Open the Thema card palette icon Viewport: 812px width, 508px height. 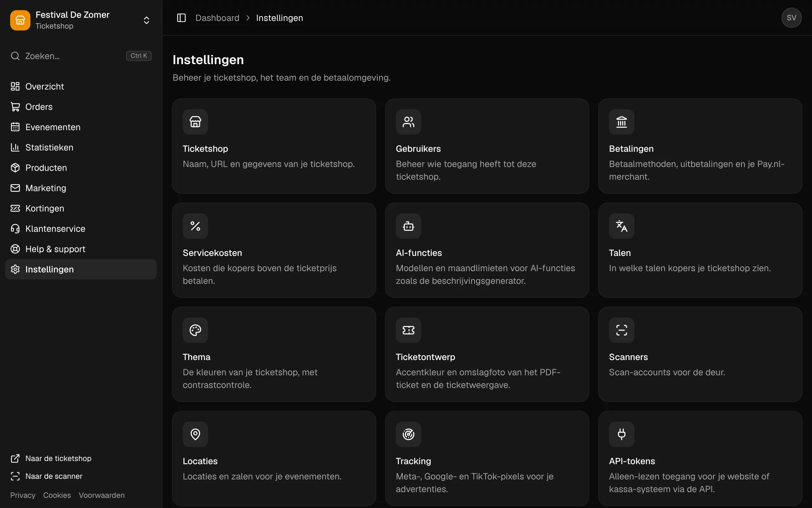click(195, 330)
